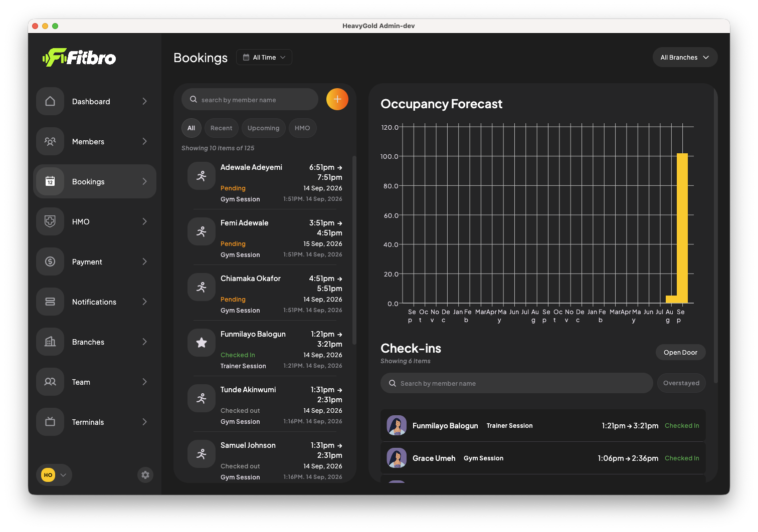The width and height of the screenshot is (758, 532).
Task: Click the bookings list scrollbar
Action: [x=354, y=250]
